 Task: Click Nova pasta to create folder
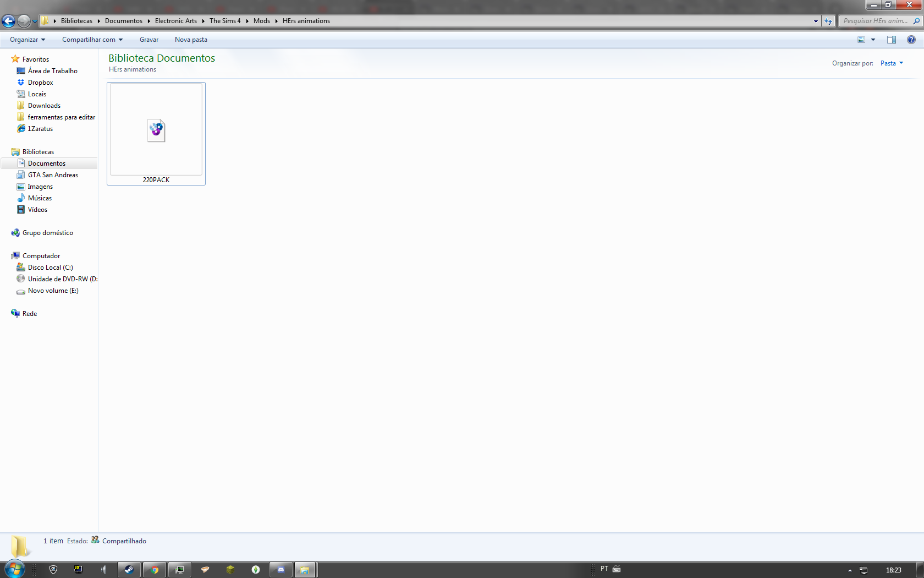(191, 40)
